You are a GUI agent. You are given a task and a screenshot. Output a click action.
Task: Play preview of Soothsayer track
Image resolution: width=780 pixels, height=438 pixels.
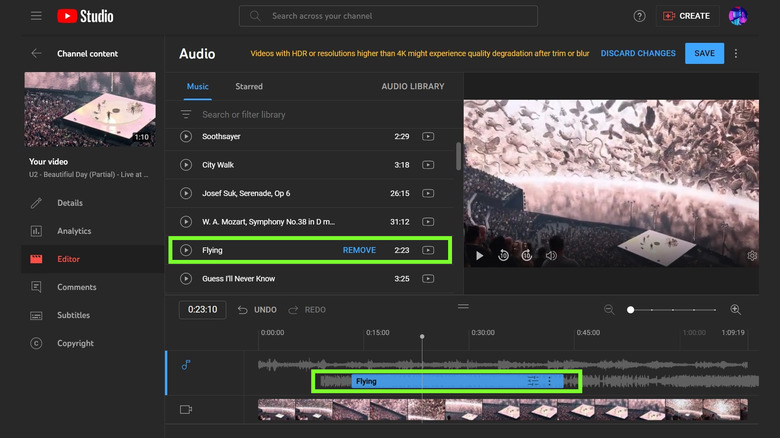point(186,136)
